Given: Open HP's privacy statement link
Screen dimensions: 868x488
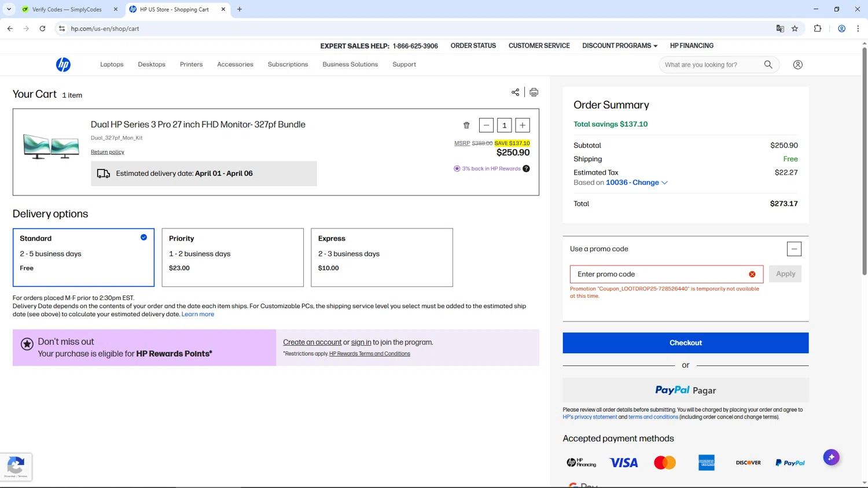Looking at the screenshot, I should click(590, 417).
